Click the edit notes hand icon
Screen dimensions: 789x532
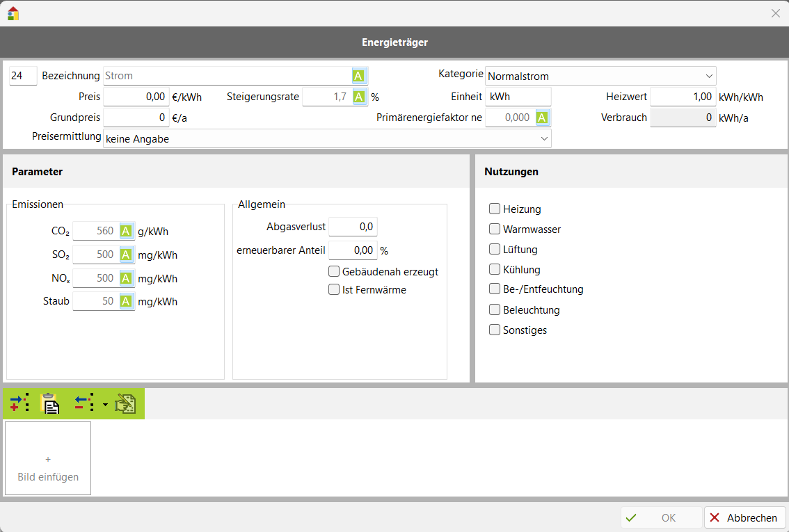click(x=125, y=403)
